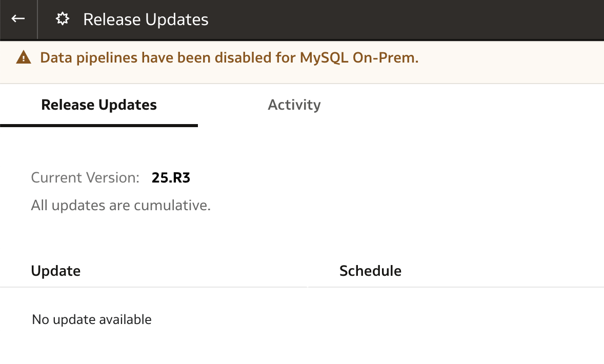This screenshot has width=604, height=364.
Task: Click the underline indicator below Release Updates tab
Action: [x=99, y=126]
